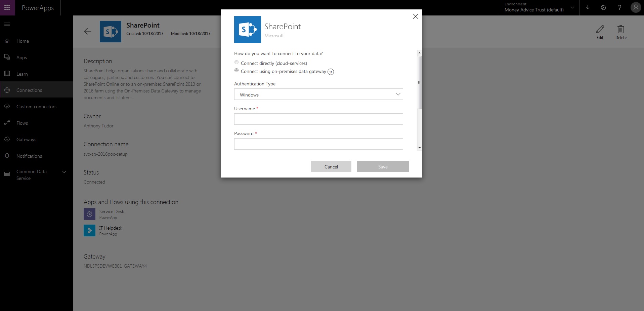Screen dimensions: 644x311
Task: Open the IT Helpdesk app icon
Action: click(x=89, y=230)
